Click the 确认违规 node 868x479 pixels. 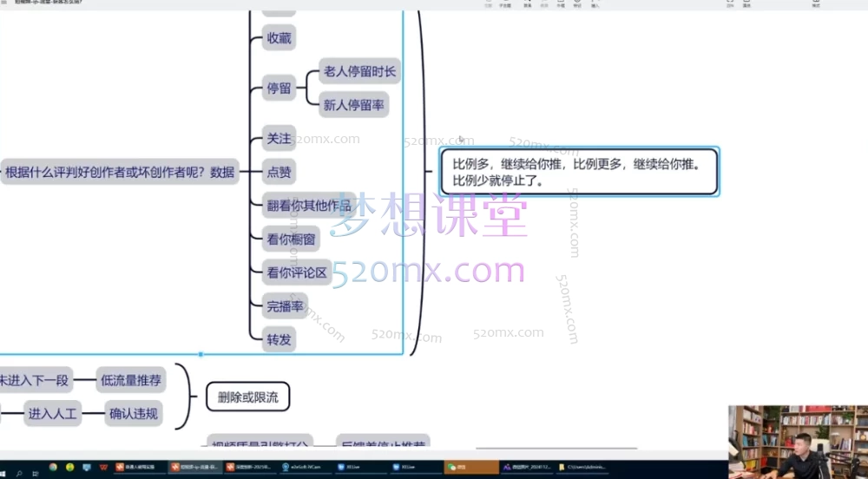(134, 414)
